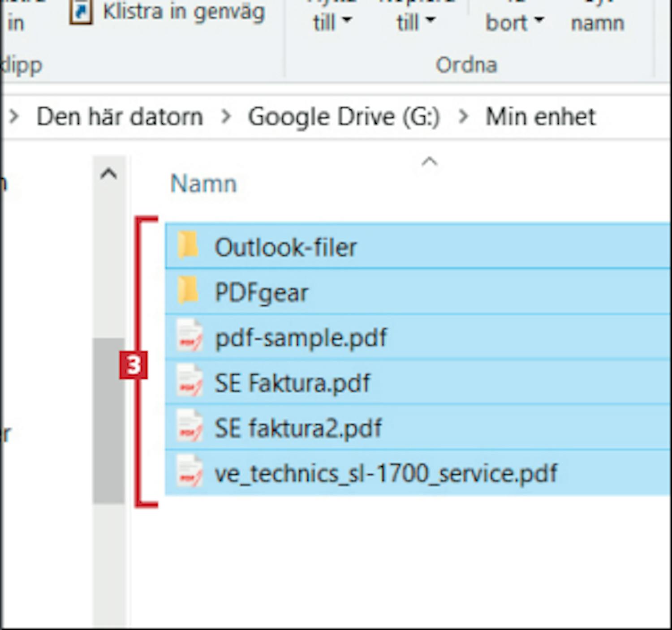The width and height of the screenshot is (672, 630).
Task: Click the navigation pane scrollbar thumb
Action: (x=109, y=420)
